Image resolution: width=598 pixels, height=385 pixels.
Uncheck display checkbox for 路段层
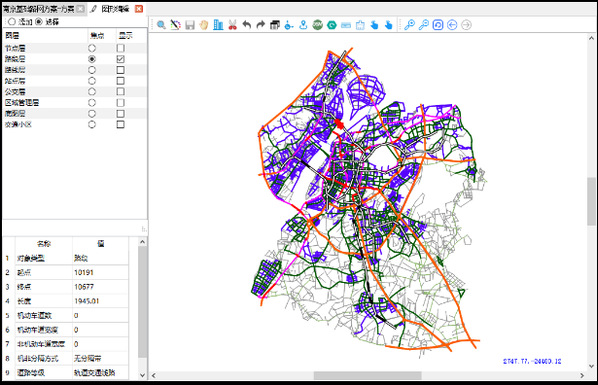[121, 59]
